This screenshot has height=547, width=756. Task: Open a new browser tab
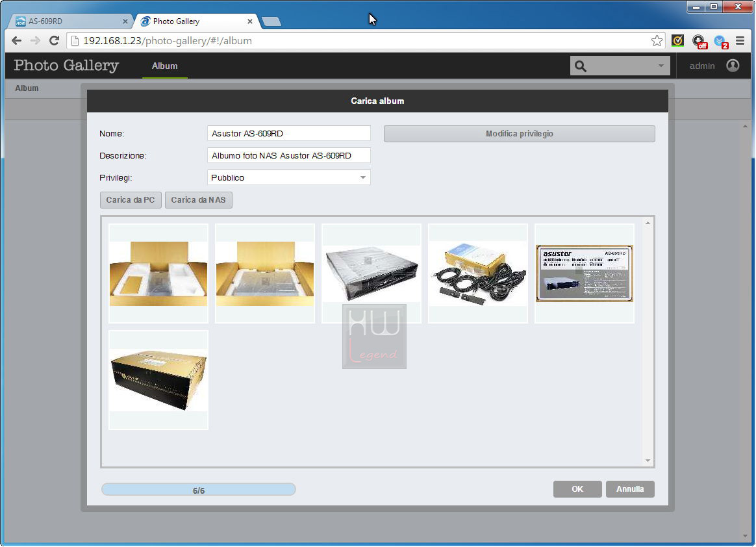pyautogui.click(x=271, y=21)
